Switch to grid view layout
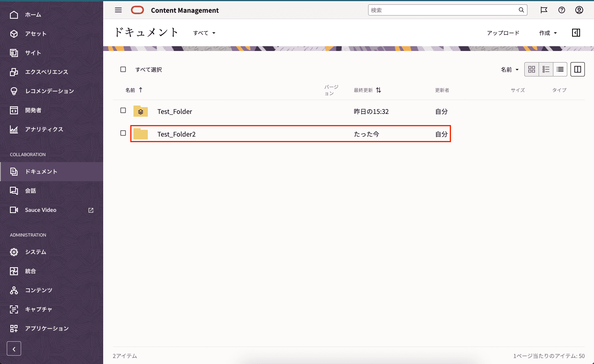The image size is (594, 364). coord(531,69)
